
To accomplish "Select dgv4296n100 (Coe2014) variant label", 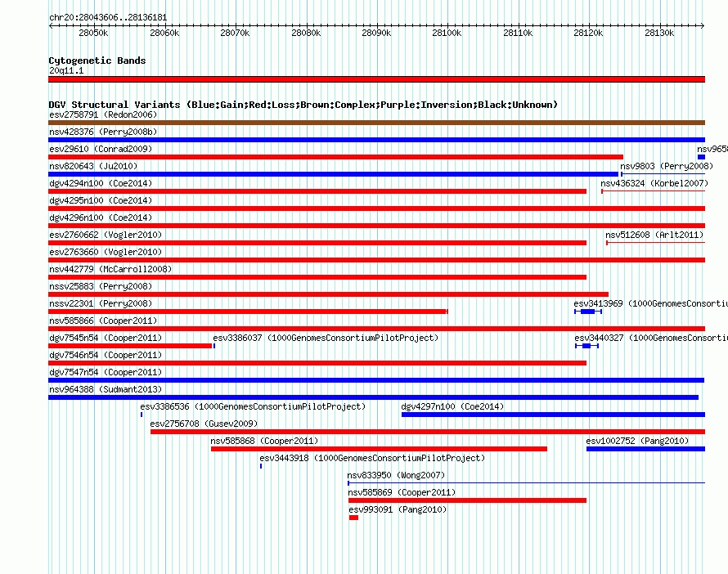I will click(101, 217).
